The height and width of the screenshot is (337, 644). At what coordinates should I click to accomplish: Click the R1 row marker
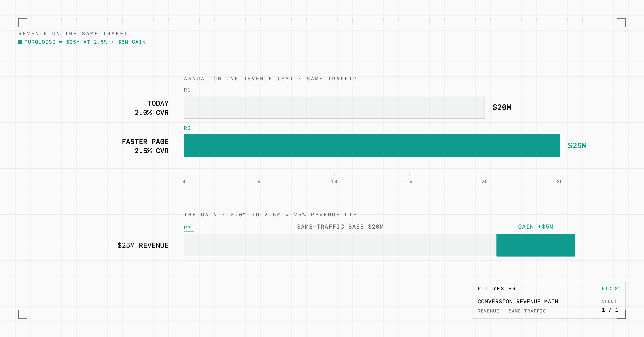pos(187,90)
